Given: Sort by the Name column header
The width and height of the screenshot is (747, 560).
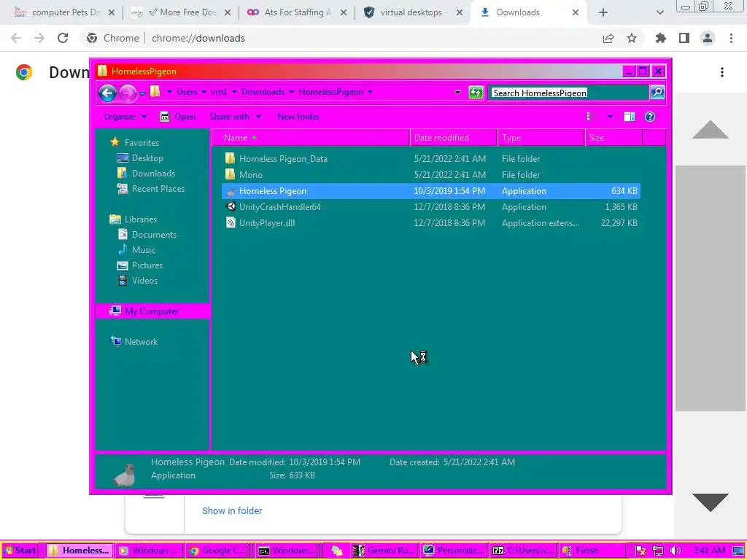Looking at the screenshot, I should [x=311, y=138].
